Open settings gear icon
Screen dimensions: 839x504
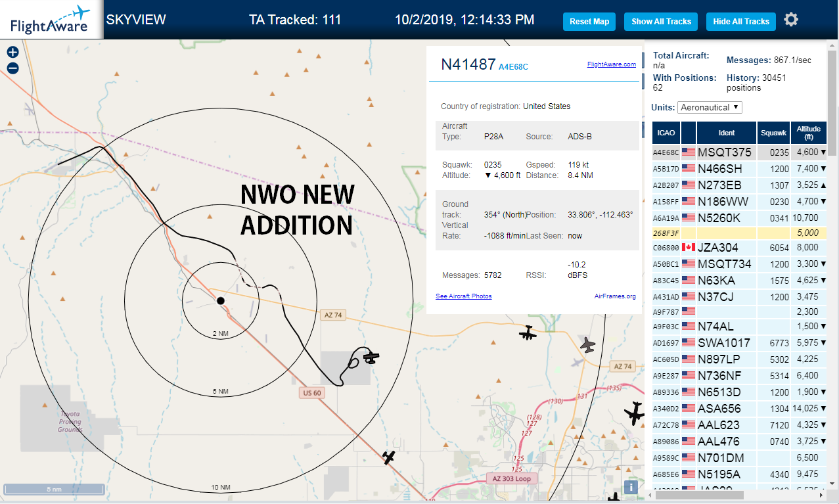point(791,20)
